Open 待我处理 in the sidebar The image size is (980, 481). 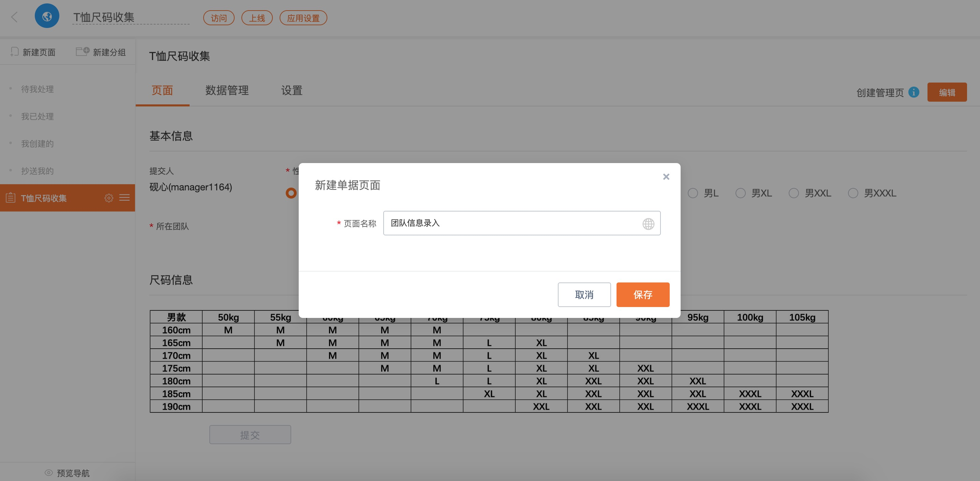[x=37, y=89]
